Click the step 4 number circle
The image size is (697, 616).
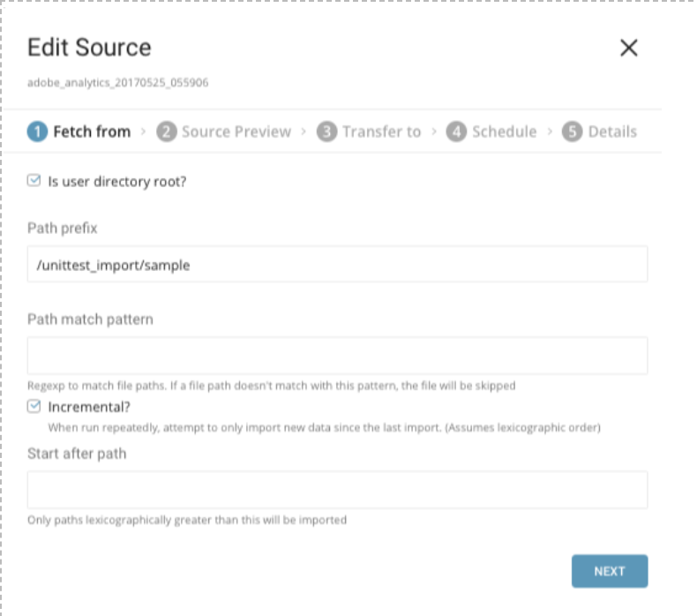coord(456,131)
